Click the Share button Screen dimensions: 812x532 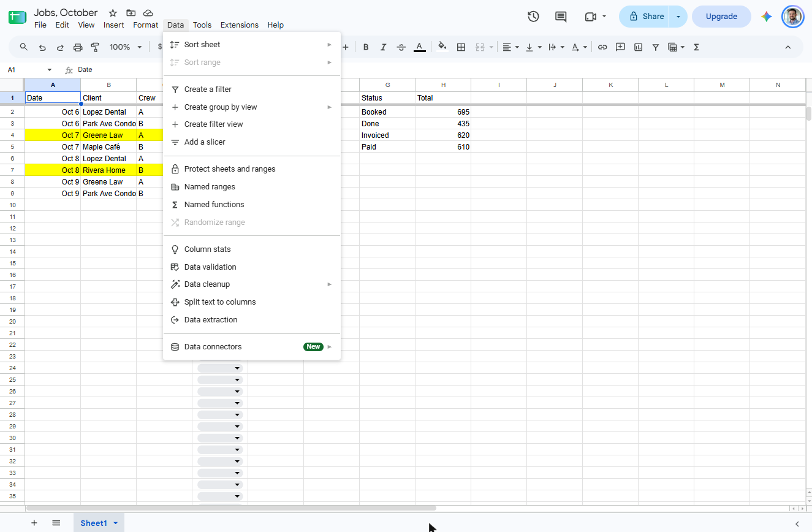coord(645,17)
